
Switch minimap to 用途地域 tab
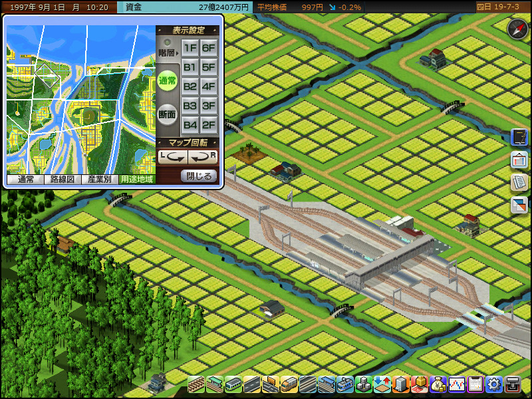click(137, 179)
